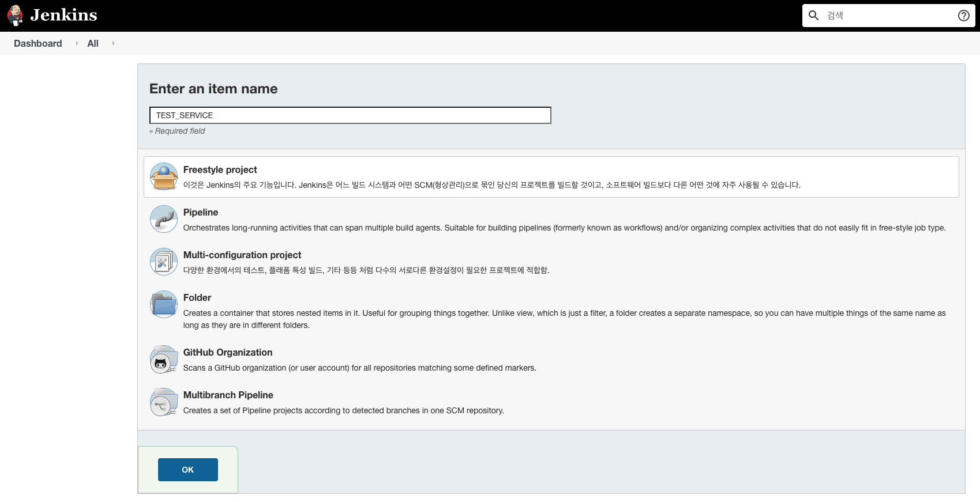Click the search magnifier icon
Image resolution: width=980 pixels, height=502 pixels.
click(813, 16)
